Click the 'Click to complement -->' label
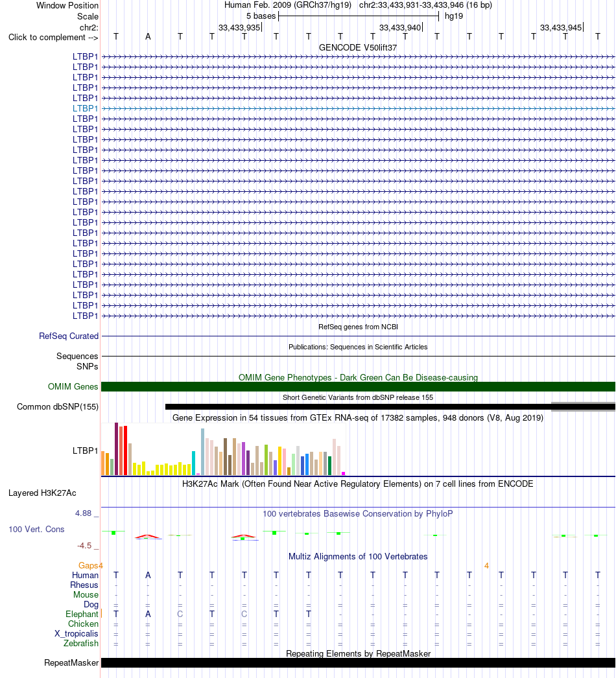The width and height of the screenshot is (616, 678). click(53, 37)
